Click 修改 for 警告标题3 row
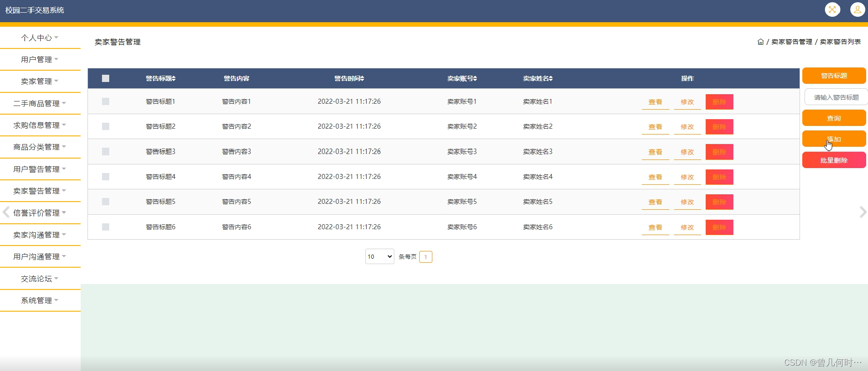Viewport: 868px width, 371px height. tap(687, 152)
